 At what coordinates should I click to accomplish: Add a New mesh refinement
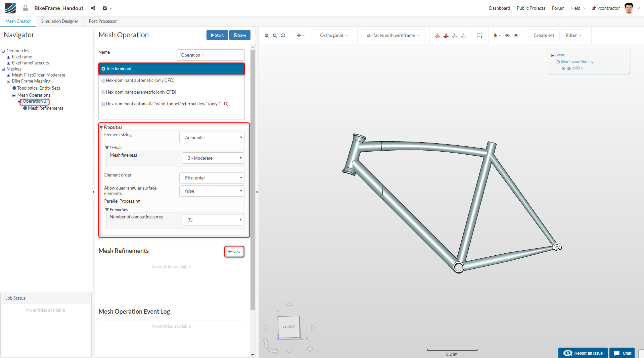point(234,252)
